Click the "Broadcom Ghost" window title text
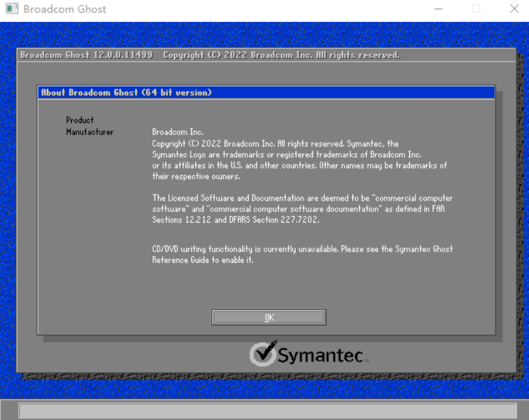Viewport: 529px width, 420px height. (x=64, y=9)
